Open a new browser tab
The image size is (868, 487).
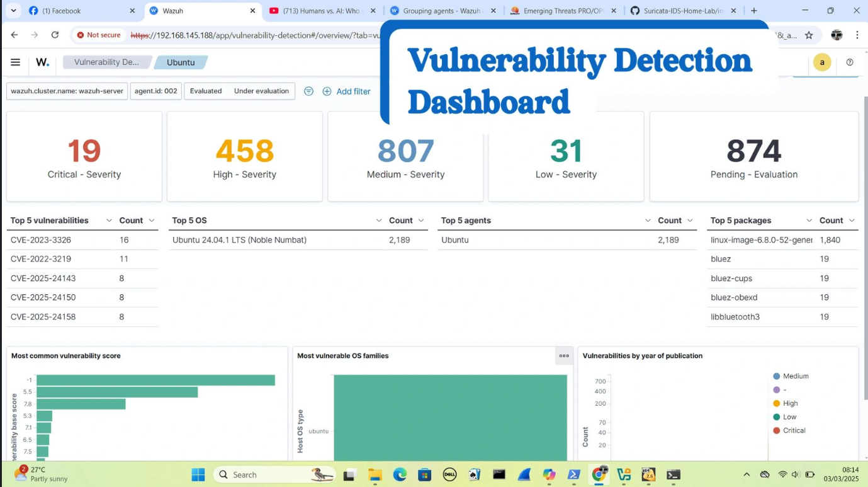(754, 11)
